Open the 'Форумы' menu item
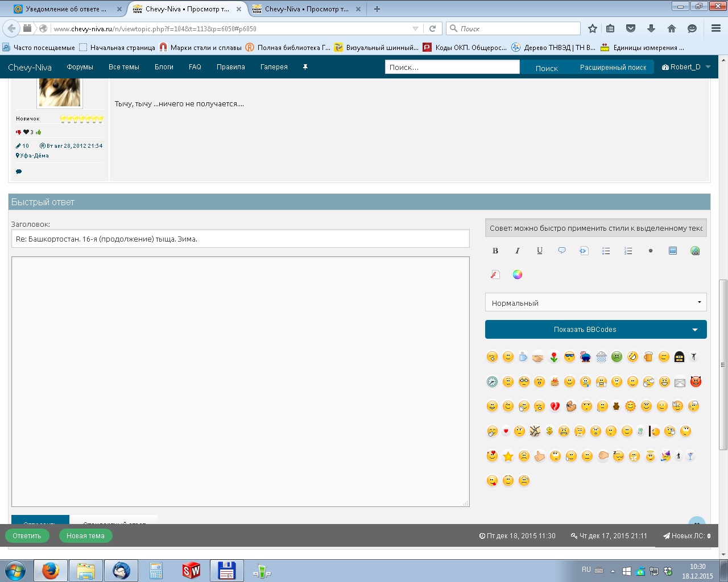The image size is (728, 582). pyautogui.click(x=80, y=67)
